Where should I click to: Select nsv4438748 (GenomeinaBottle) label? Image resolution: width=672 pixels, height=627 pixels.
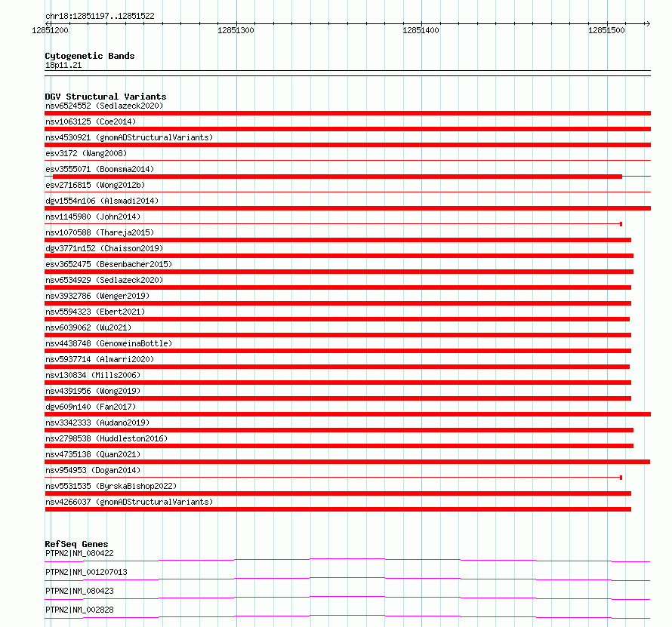pyautogui.click(x=109, y=343)
